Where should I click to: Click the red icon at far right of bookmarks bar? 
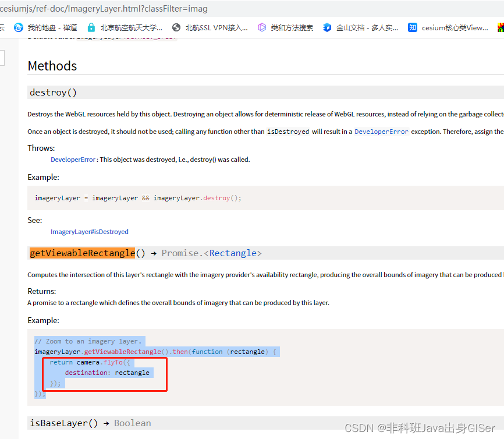[501, 27]
